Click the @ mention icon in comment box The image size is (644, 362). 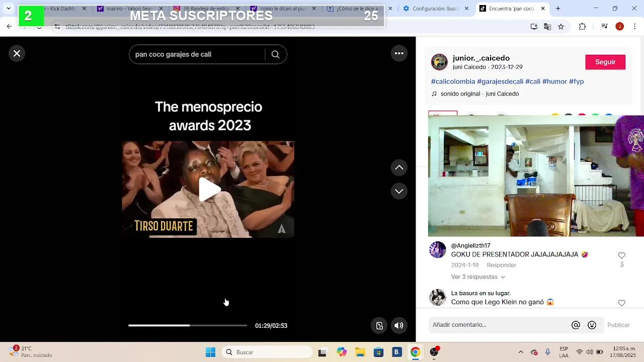(576, 325)
